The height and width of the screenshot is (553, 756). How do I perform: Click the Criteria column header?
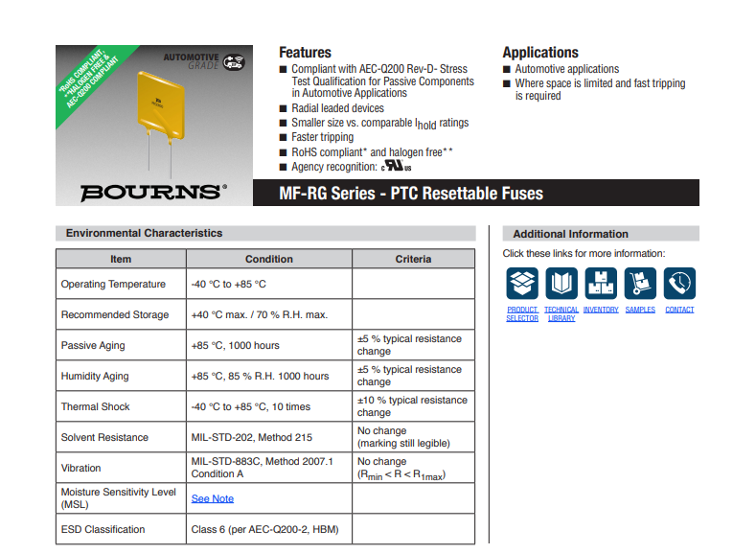pos(413,259)
